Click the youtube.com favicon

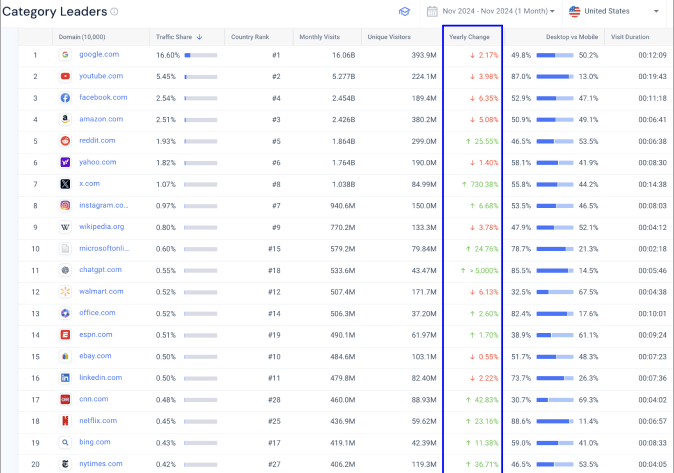[x=65, y=76]
